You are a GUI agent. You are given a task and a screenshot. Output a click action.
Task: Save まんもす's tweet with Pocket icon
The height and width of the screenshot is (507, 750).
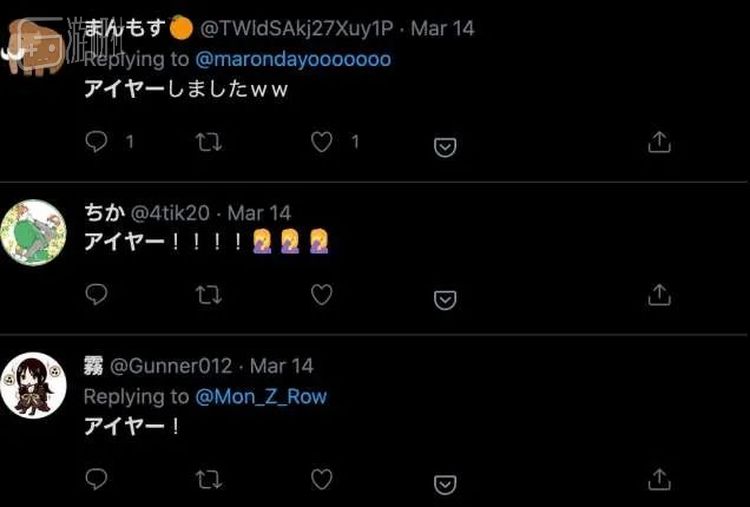click(x=445, y=146)
